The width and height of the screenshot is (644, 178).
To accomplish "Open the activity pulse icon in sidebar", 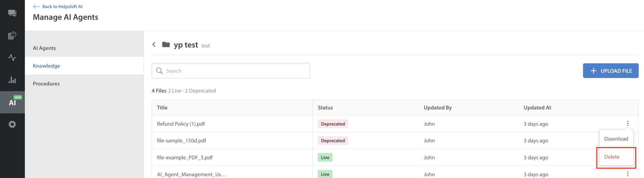I will (12, 58).
